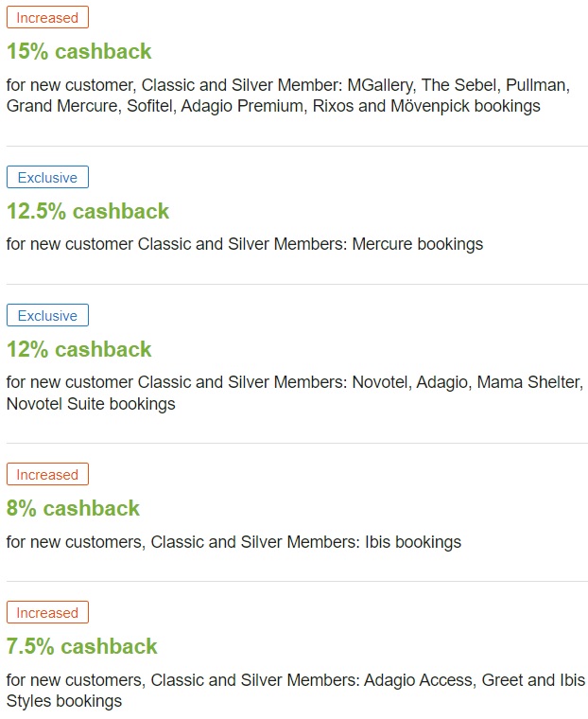Click the Adagio Access, Greet description text
The image size is (588, 719).
pyautogui.click(x=296, y=691)
